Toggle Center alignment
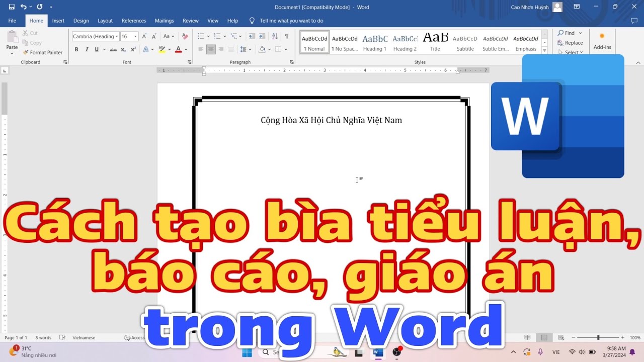Screen dimensions: 644x362 [x=211, y=49]
